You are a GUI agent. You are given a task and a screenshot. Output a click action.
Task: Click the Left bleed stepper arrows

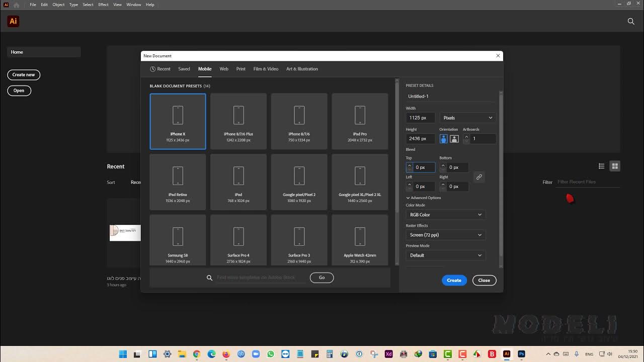coord(410,187)
